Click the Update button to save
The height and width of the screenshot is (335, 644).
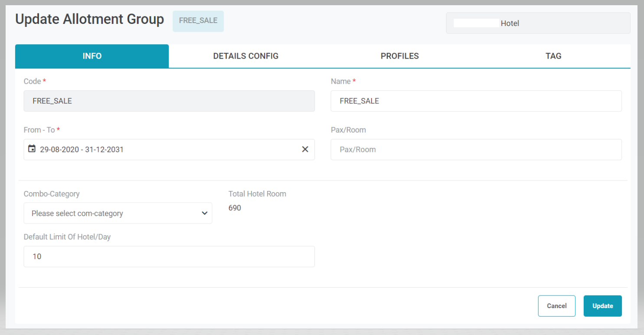click(602, 306)
